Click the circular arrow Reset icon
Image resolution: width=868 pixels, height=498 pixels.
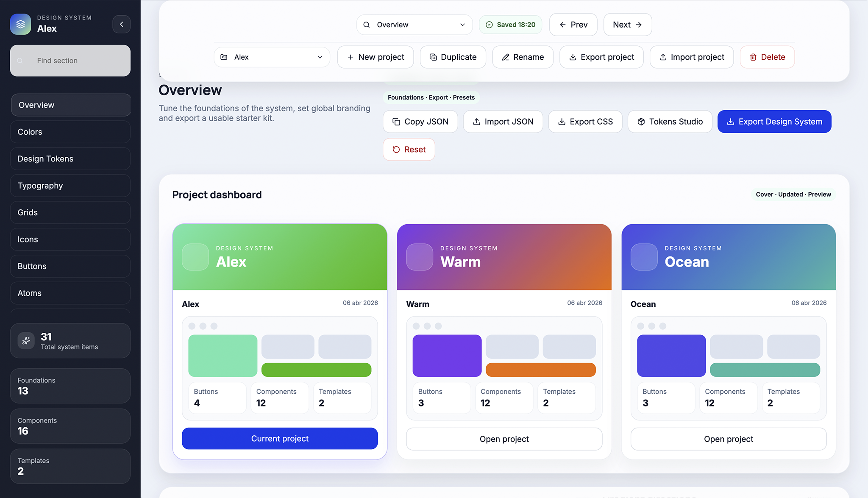396,150
